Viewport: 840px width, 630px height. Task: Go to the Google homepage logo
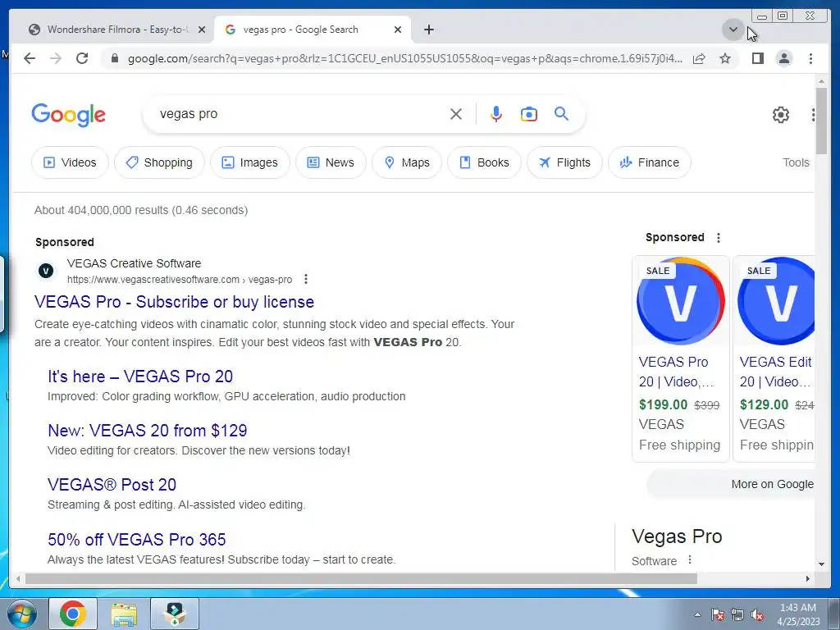pos(69,115)
